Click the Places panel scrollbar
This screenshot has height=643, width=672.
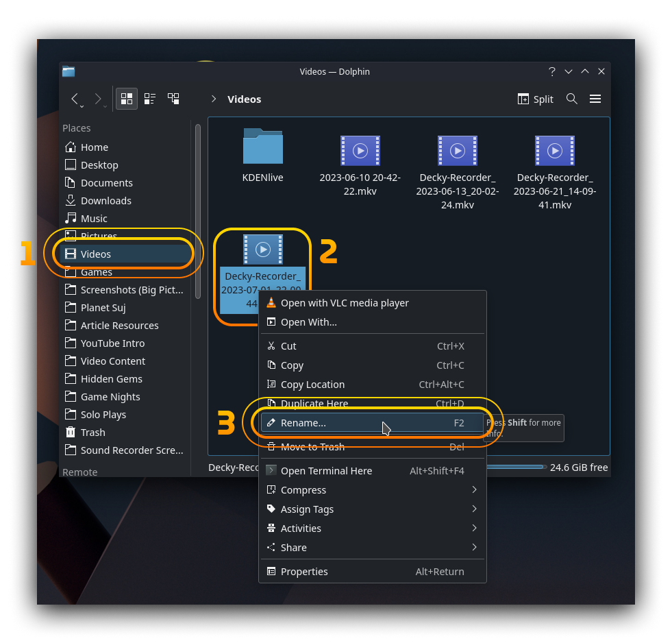(197, 211)
